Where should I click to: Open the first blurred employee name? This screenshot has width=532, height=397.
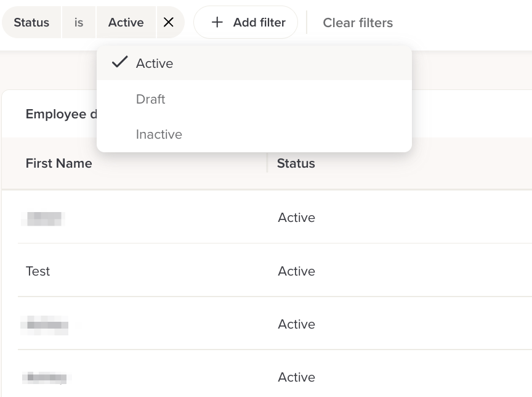(x=43, y=218)
